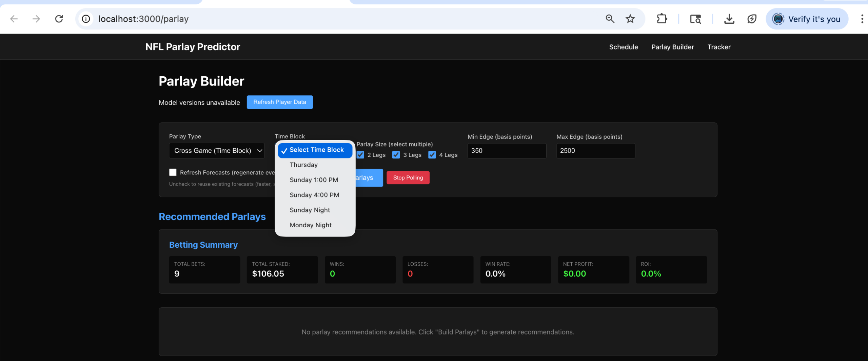This screenshot has width=868, height=361.
Task: Select Thursday from the time block list
Action: [303, 165]
